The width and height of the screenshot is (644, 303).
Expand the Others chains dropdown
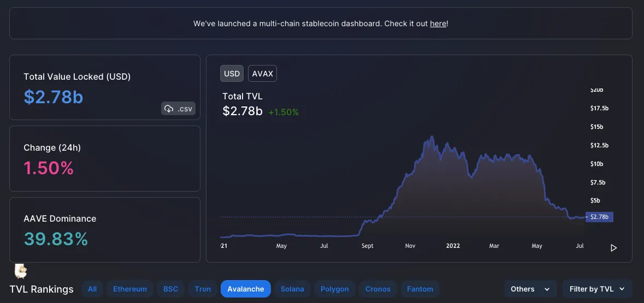coord(530,289)
